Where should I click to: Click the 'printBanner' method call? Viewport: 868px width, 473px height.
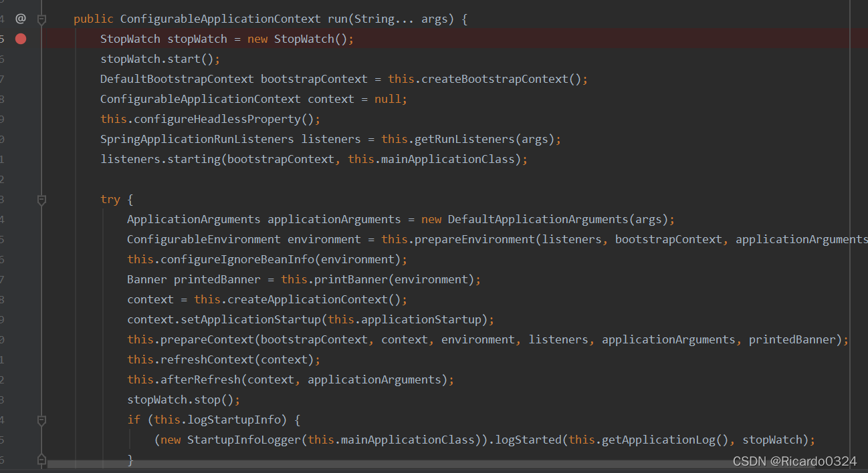click(x=351, y=279)
